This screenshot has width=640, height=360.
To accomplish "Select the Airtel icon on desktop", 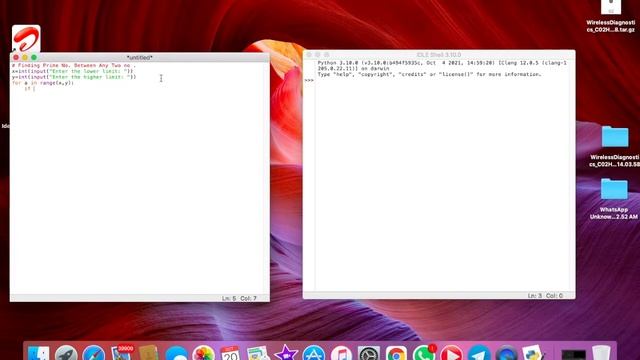I will tap(26, 38).
